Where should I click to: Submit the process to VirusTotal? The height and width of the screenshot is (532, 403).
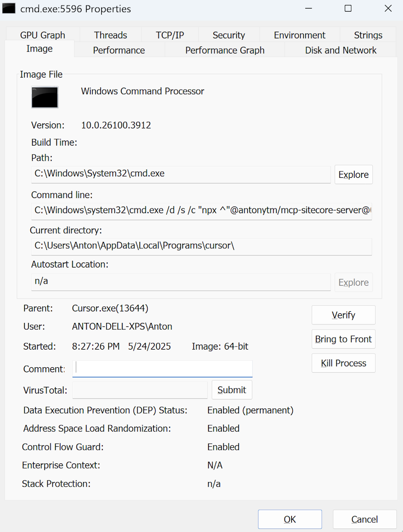coord(232,389)
